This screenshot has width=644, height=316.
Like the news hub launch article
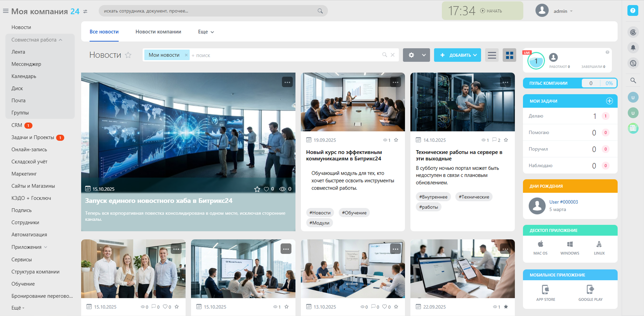point(266,189)
